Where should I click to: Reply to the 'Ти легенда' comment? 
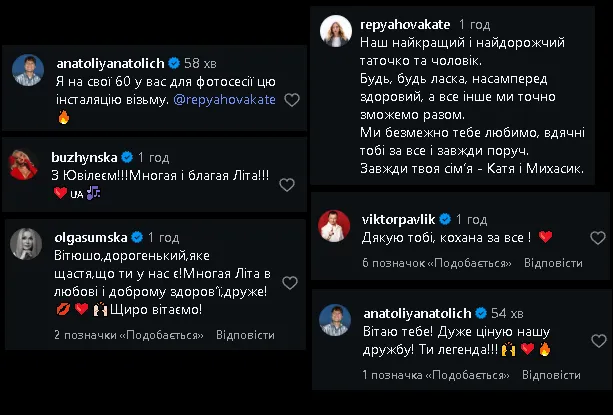[550, 375]
